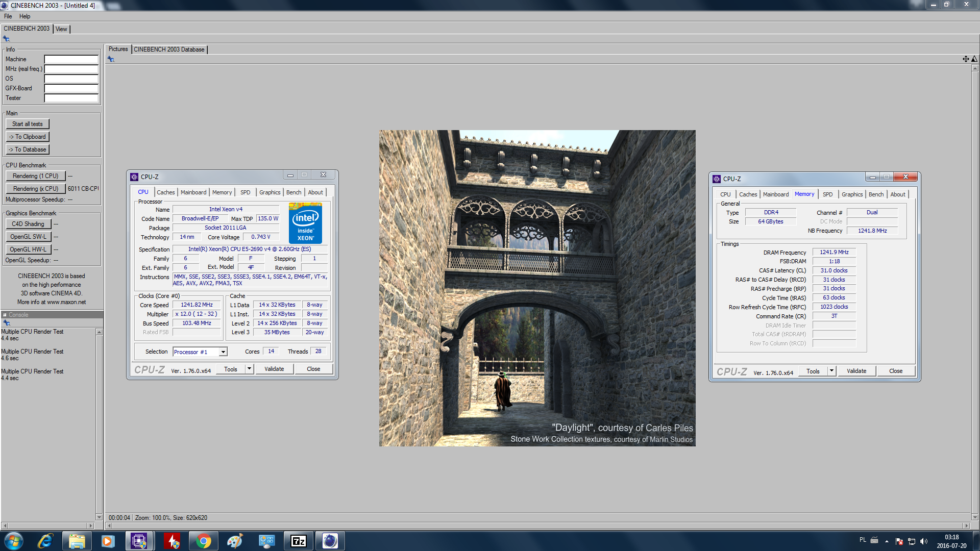Run Rendering (1 CPU) benchmark

point(36,176)
